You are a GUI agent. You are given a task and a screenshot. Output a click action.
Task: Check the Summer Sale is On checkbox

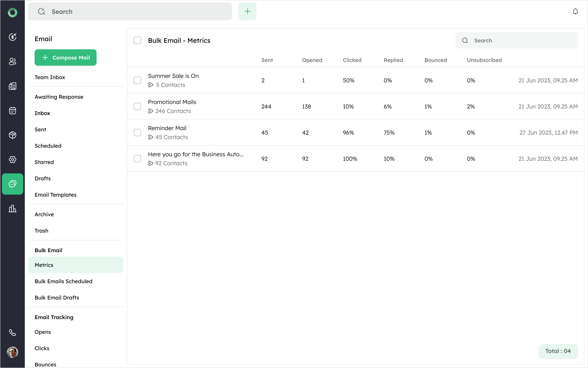tap(137, 80)
